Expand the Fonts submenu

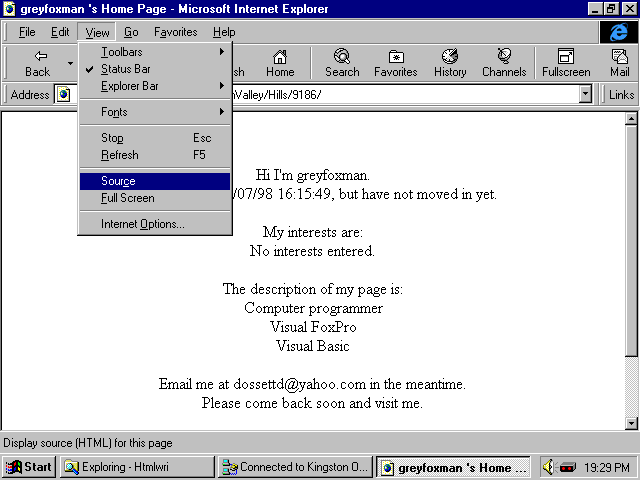[x=155, y=112]
